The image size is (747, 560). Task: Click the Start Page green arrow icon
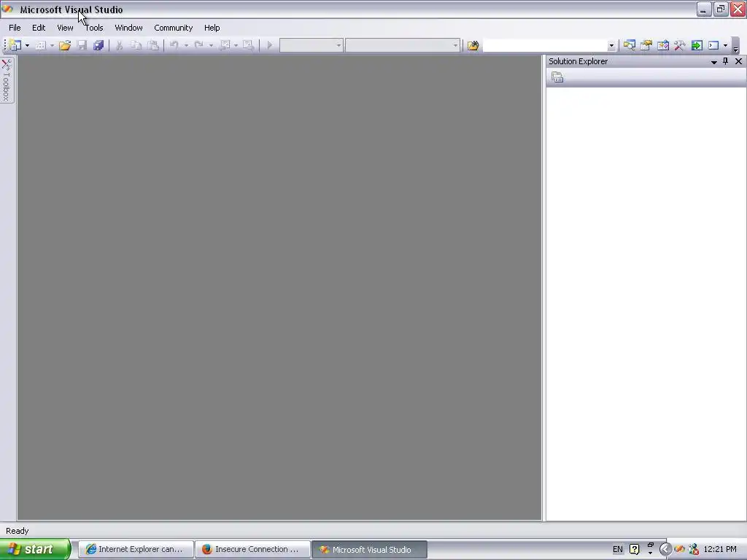pyautogui.click(x=697, y=45)
